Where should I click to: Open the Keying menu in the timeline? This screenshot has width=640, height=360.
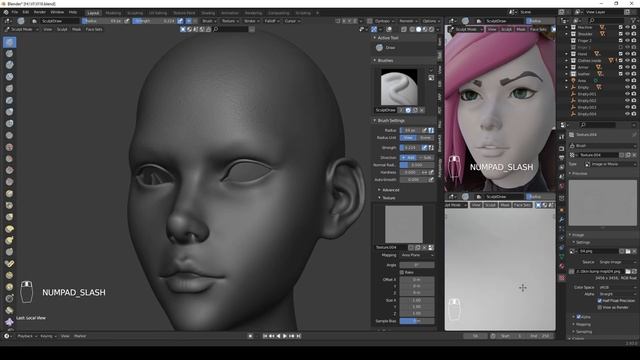click(48, 336)
